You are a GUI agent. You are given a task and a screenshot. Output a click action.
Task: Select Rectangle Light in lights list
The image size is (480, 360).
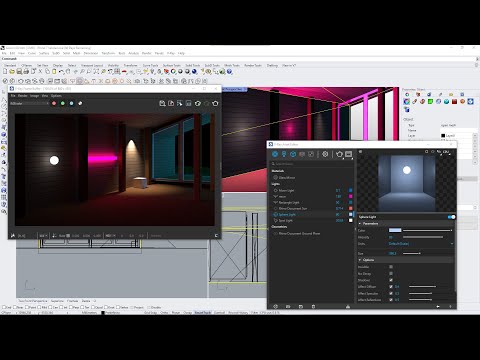coord(289,203)
